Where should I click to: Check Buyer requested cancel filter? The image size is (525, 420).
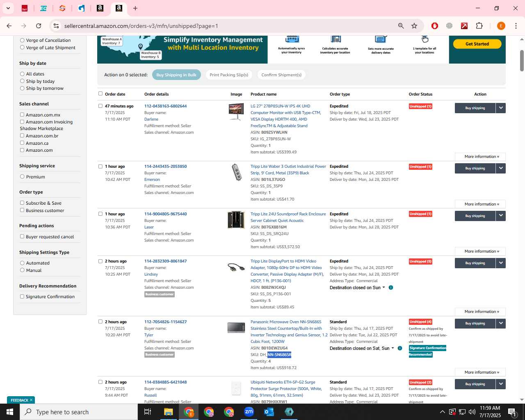pyautogui.click(x=22, y=236)
